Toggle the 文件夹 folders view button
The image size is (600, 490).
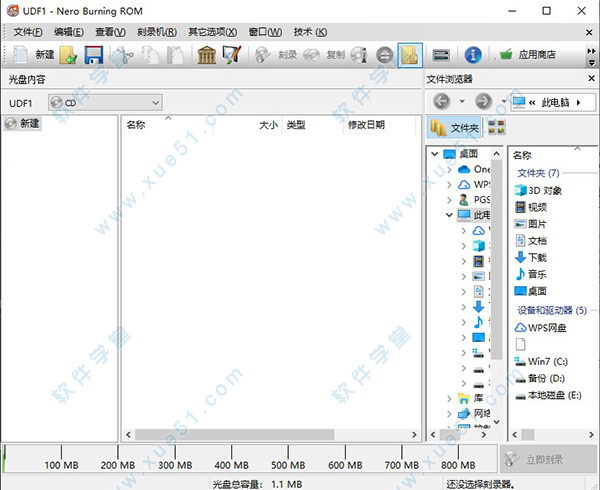coord(455,127)
